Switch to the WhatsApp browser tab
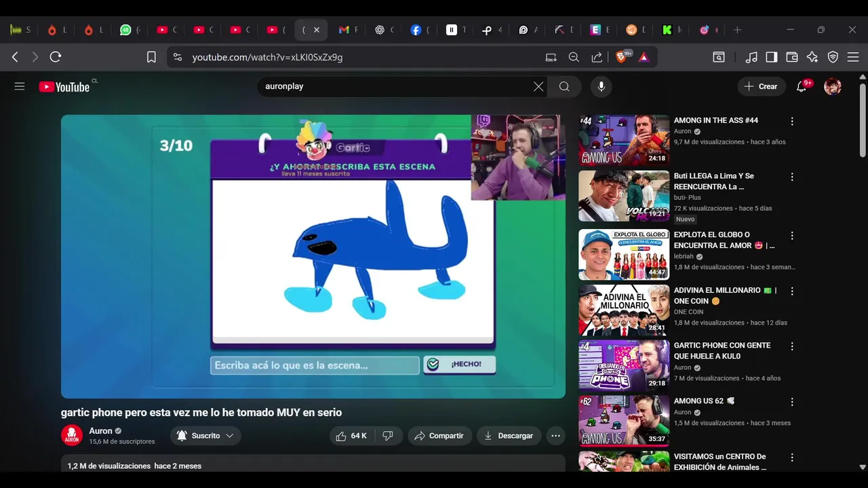The width and height of the screenshot is (868, 488). [x=126, y=30]
